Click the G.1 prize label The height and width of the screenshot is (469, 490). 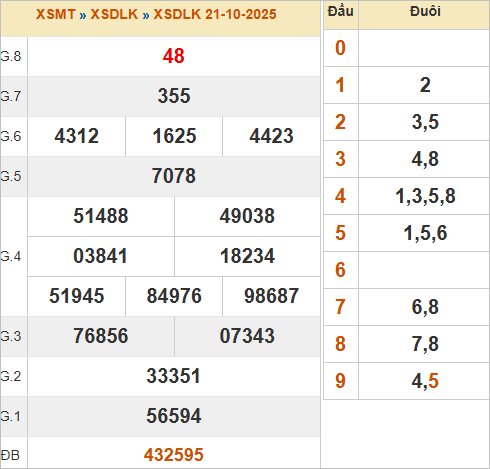click(x=11, y=416)
